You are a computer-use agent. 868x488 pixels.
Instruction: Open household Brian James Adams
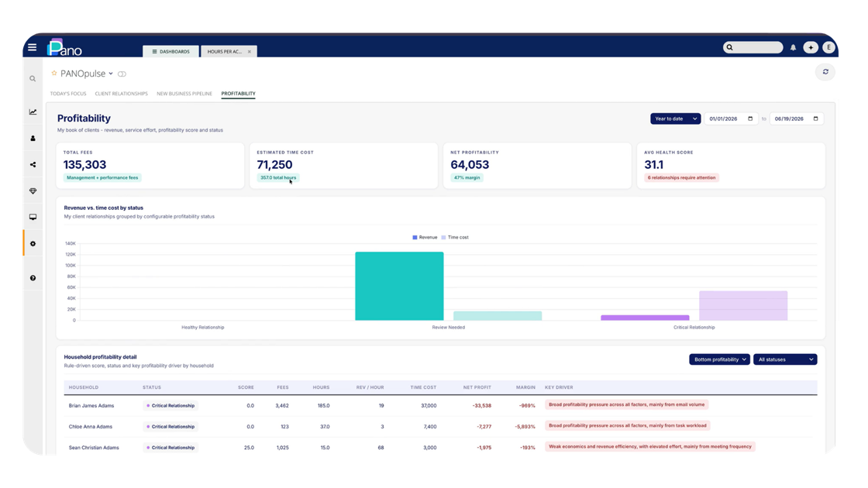click(91, 406)
